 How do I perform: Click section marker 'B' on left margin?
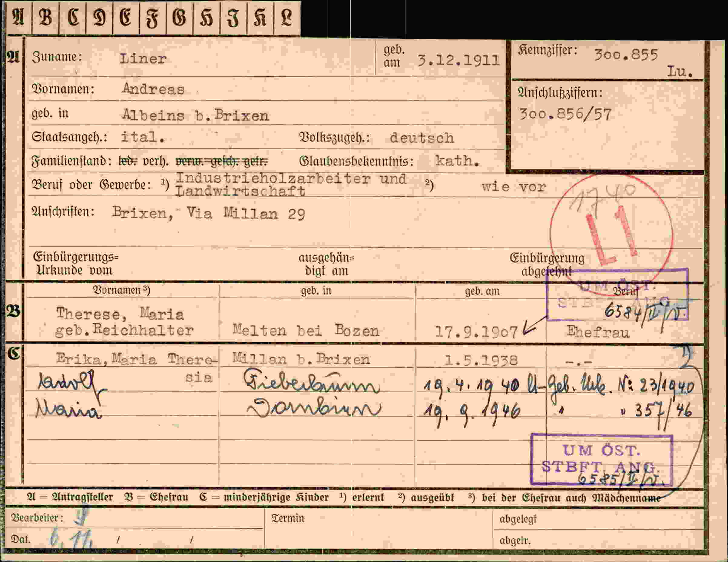click(x=14, y=311)
